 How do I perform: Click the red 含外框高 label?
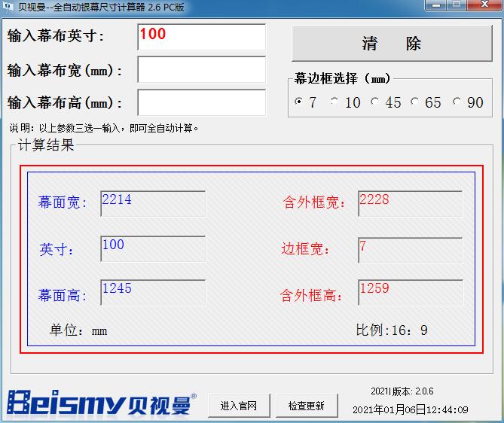point(311,296)
